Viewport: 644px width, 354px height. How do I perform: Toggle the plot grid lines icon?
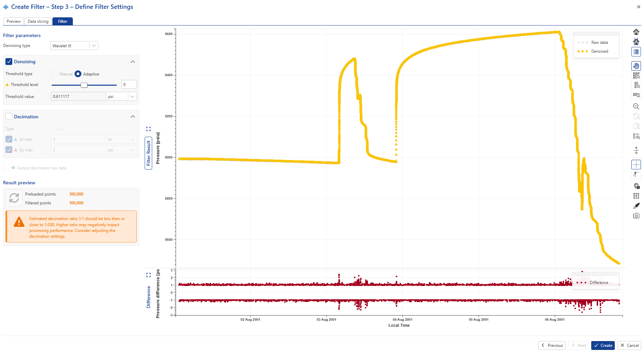[636, 196]
